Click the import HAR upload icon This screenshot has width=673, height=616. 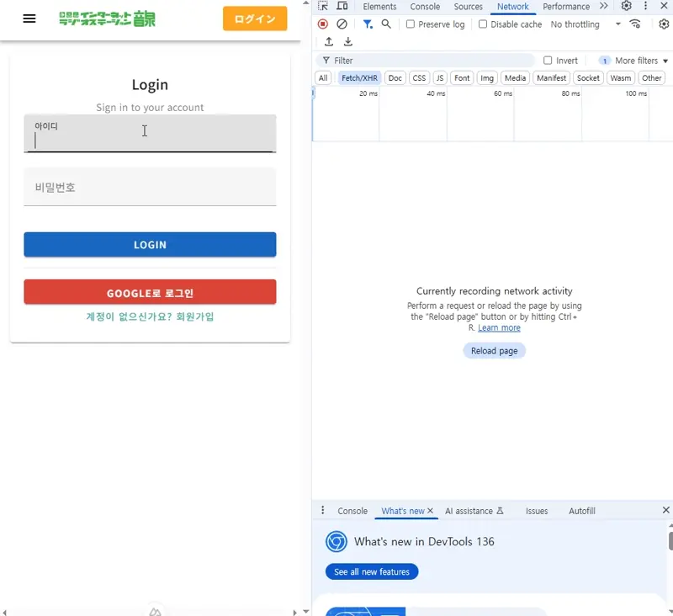tap(328, 42)
